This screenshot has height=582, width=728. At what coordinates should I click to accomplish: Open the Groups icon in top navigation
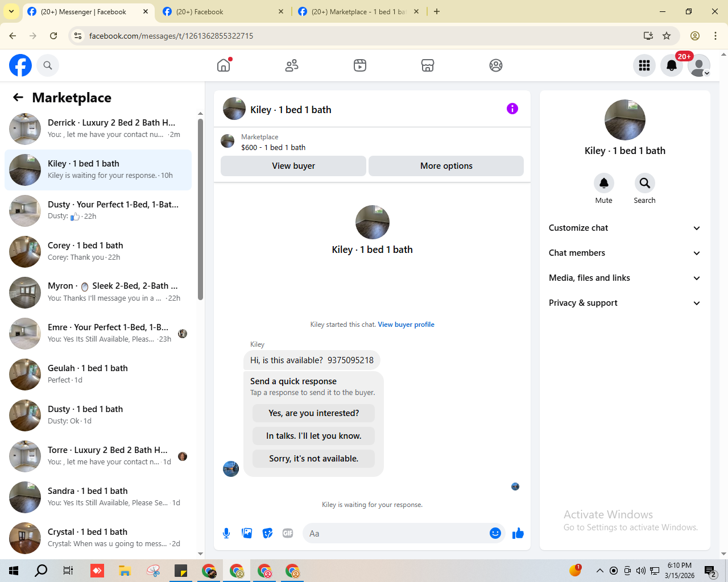(496, 65)
